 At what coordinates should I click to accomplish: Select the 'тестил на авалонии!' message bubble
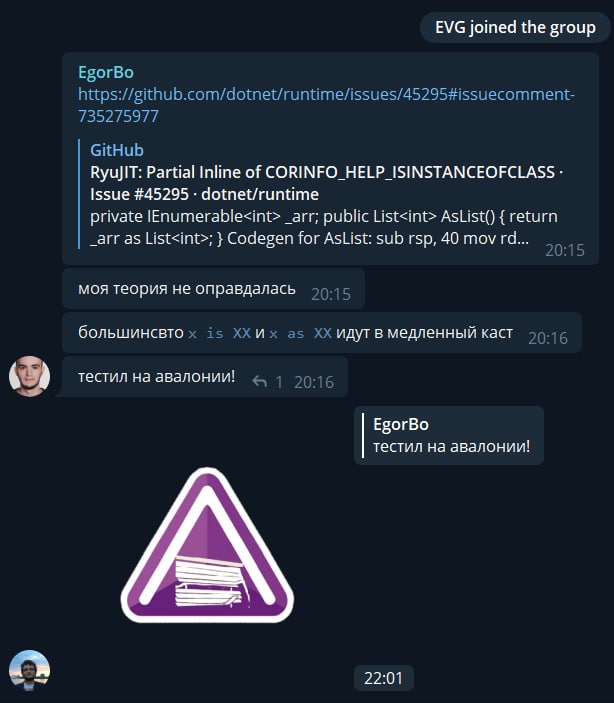tap(205, 377)
